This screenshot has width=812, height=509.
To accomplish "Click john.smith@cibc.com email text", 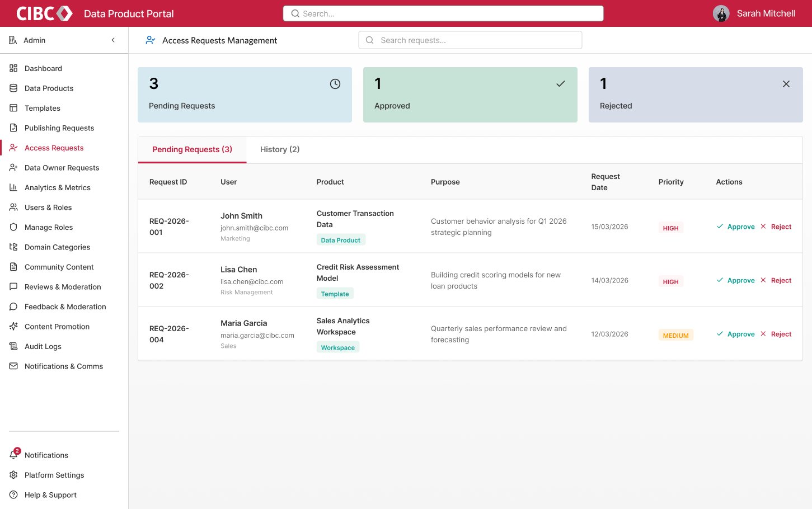I will [x=254, y=228].
